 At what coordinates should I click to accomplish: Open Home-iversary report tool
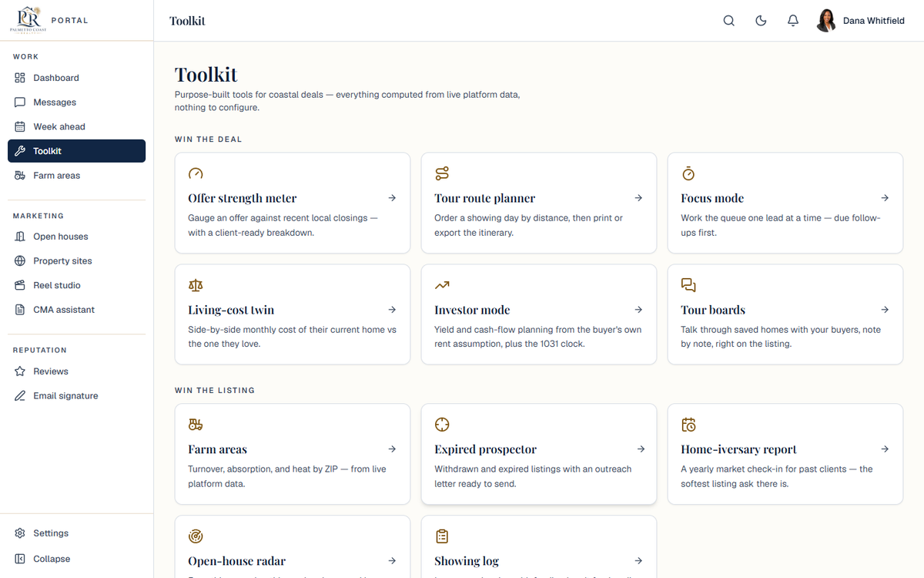[785, 454]
